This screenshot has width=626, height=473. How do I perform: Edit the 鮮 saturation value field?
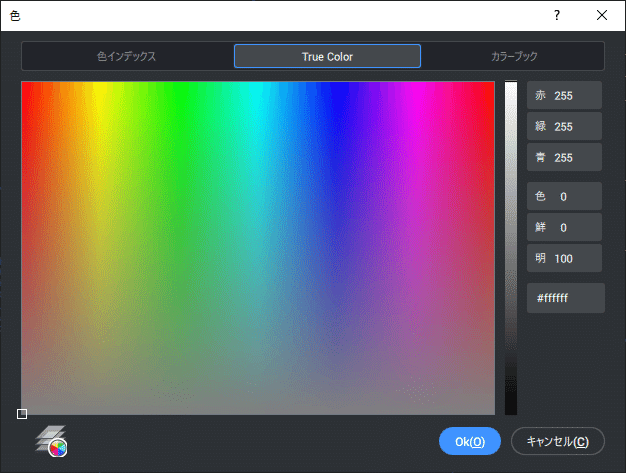[564, 227]
